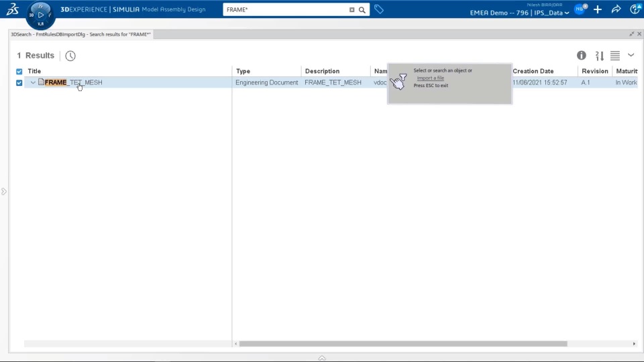The width and height of the screenshot is (644, 362).
Task: Sort by the Type column header
Action: click(243, 71)
